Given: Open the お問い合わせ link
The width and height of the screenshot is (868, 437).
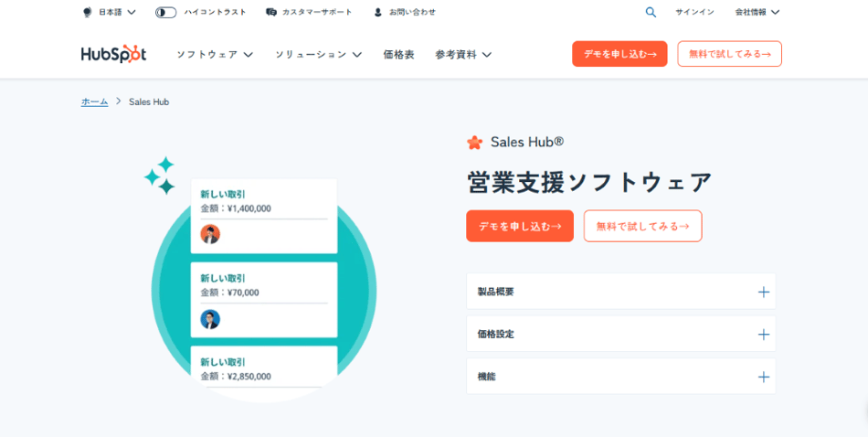Looking at the screenshot, I should point(405,12).
